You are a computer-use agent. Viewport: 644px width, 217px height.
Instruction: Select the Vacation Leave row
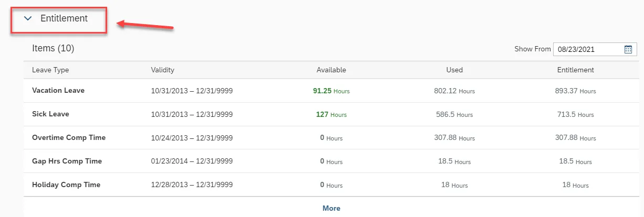[x=58, y=90]
